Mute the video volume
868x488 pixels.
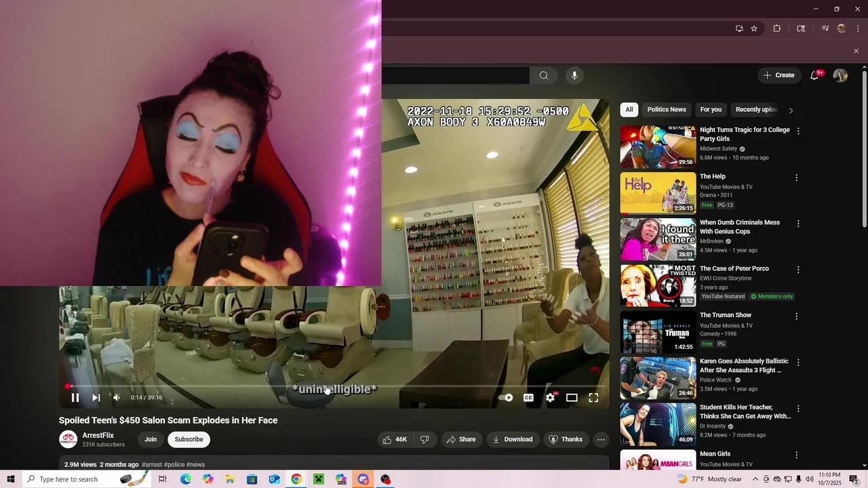click(x=117, y=398)
